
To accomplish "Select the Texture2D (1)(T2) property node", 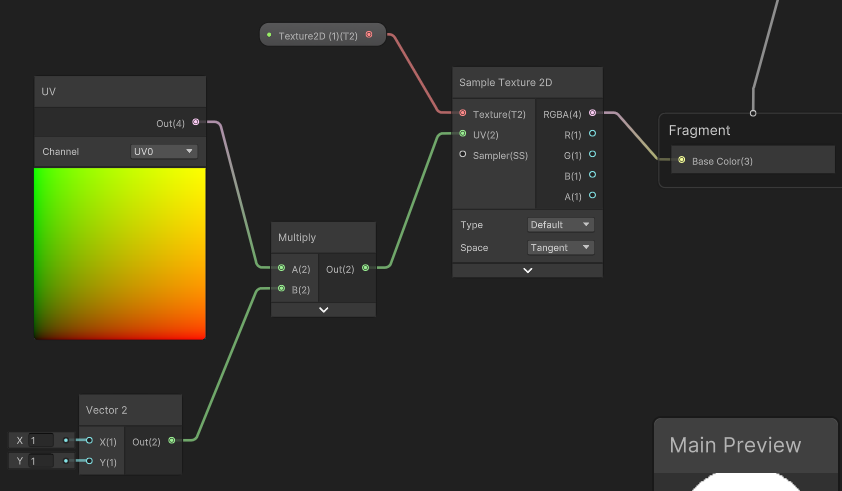I will click(x=323, y=35).
